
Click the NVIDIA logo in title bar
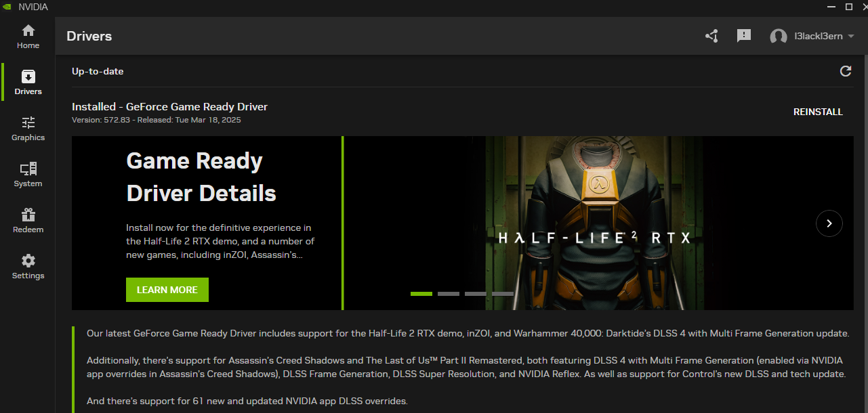pos(7,7)
